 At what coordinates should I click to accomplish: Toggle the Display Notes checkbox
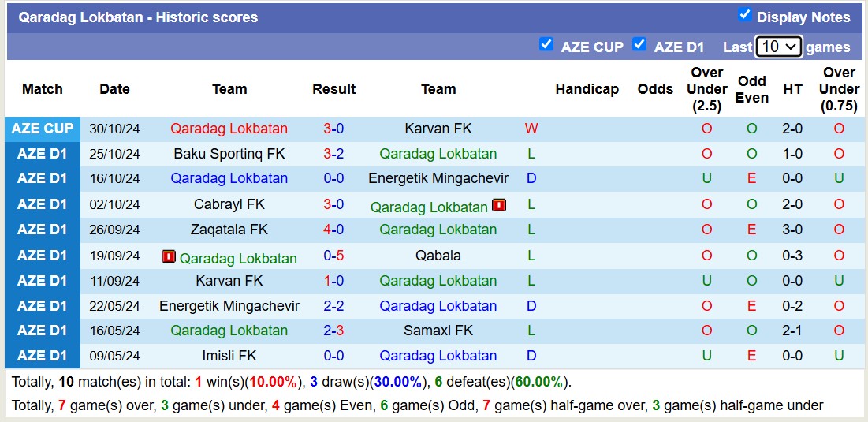tap(744, 15)
